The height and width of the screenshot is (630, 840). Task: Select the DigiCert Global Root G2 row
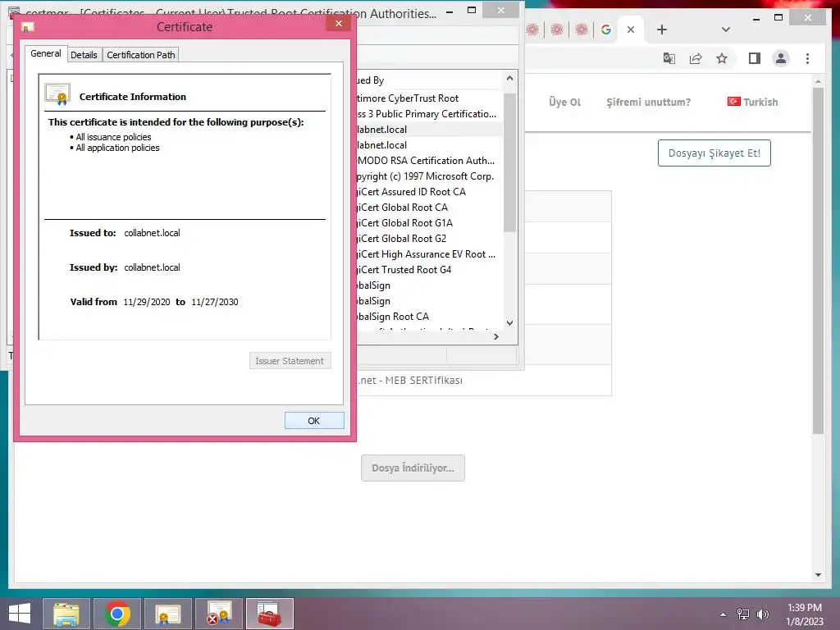(430, 239)
